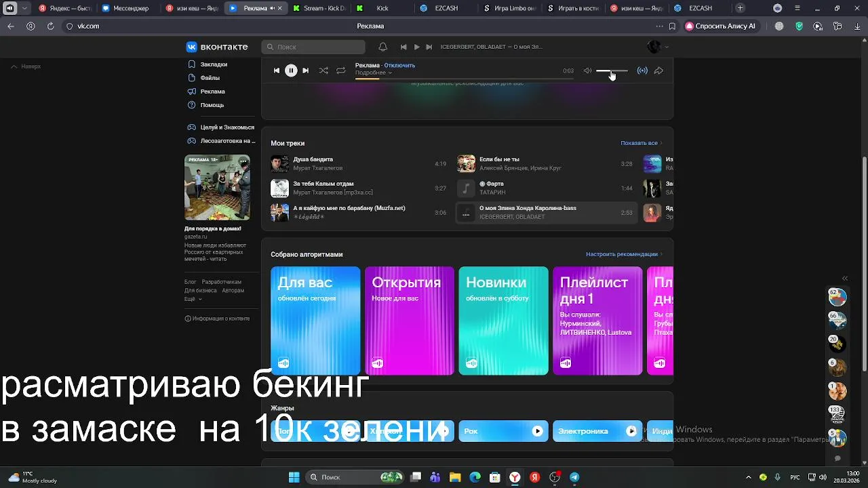Skip to next track in player
868x488 pixels.
tap(306, 70)
